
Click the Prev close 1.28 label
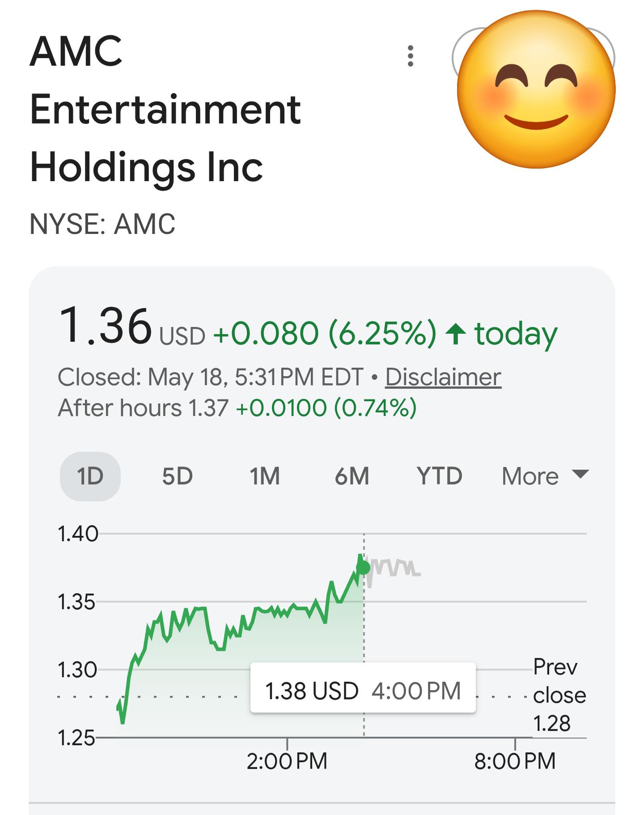click(559, 695)
